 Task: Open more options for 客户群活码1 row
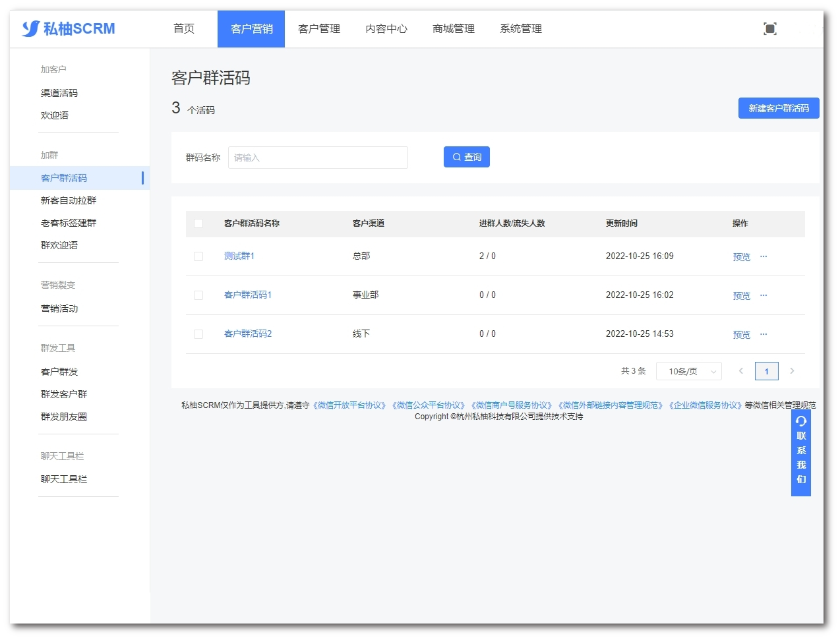(764, 295)
